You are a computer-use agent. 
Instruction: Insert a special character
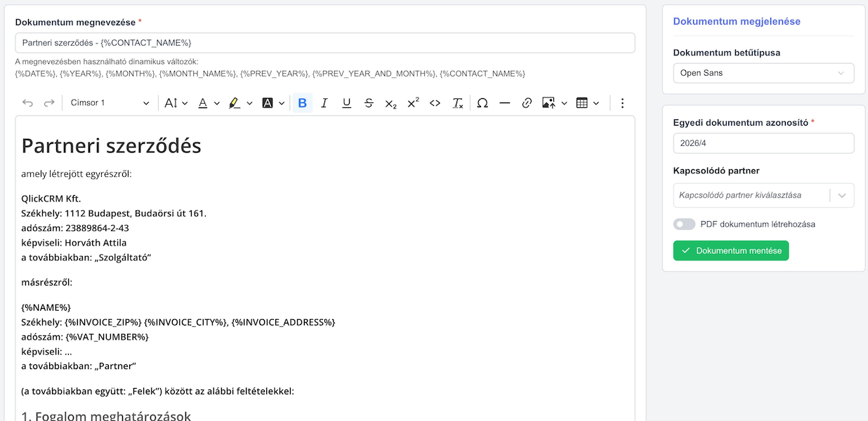(482, 103)
